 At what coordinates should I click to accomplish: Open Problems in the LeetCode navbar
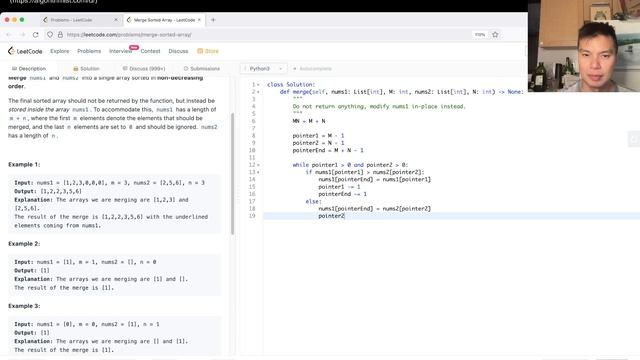[89, 51]
